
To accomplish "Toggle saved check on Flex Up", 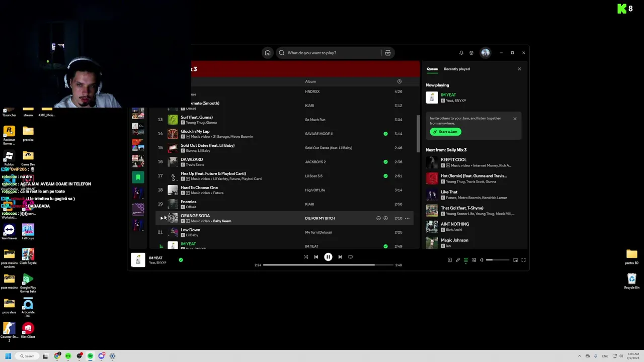I will [x=385, y=176].
